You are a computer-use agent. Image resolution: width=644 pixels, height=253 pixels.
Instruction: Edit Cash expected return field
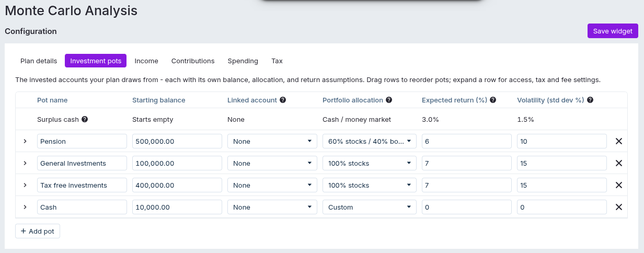[467, 207]
